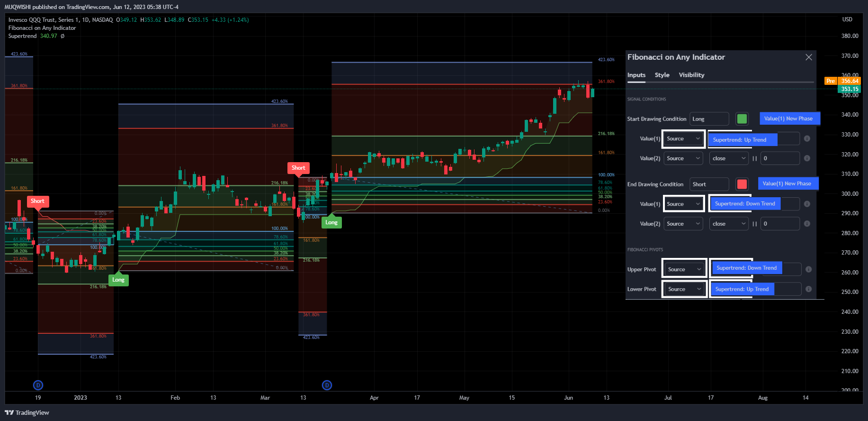Click info icon on End condition Value(1) row

[x=807, y=204]
